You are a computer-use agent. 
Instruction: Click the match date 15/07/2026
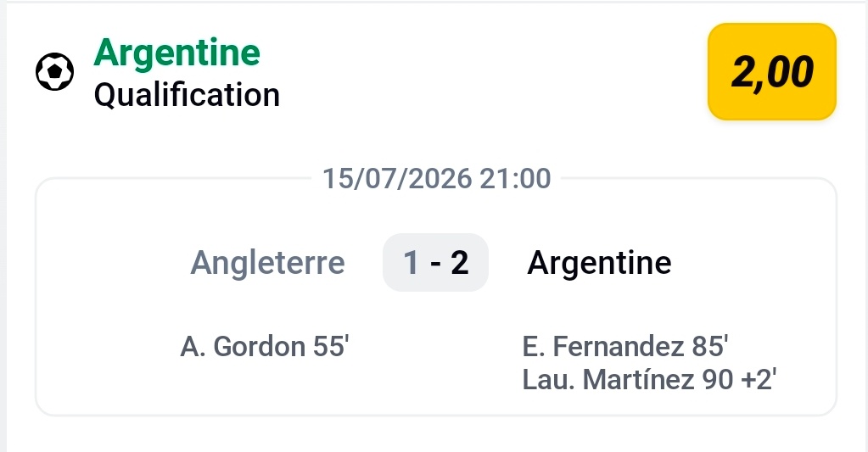click(x=397, y=179)
